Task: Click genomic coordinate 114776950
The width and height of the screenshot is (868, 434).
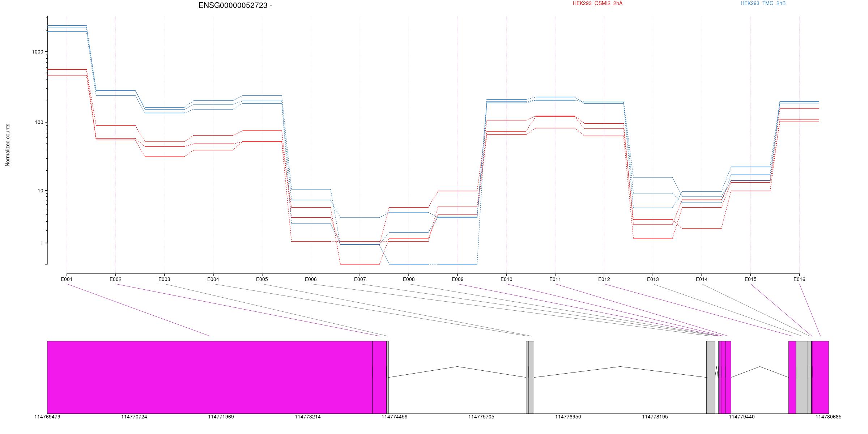Action: click(568, 417)
